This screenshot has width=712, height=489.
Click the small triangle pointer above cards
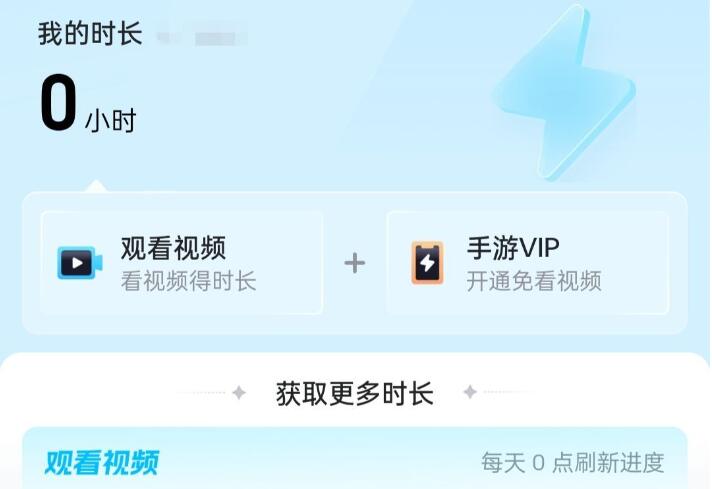pos(96,186)
